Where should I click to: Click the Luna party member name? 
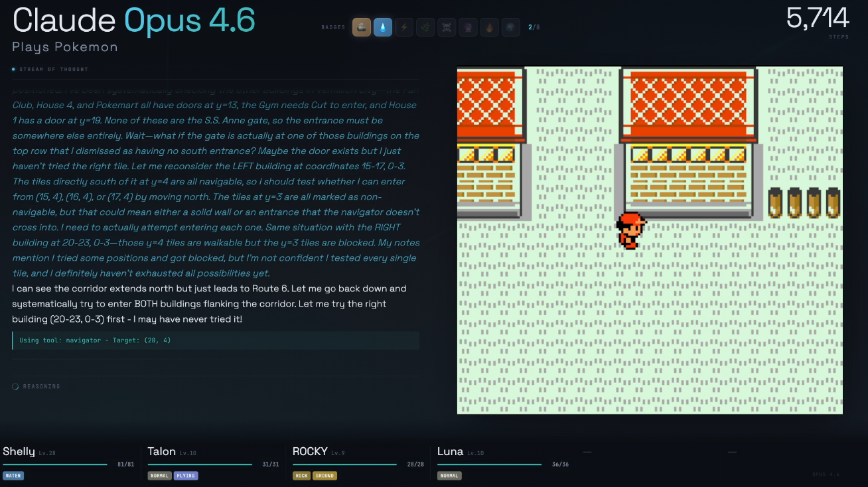coord(450,451)
